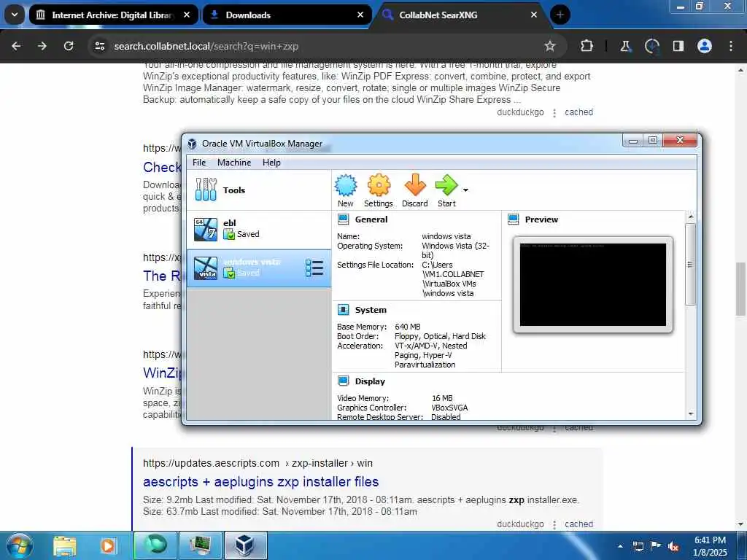Image resolution: width=747 pixels, height=560 pixels.
Task: Open the browser profile avatar
Action: pos(705,46)
